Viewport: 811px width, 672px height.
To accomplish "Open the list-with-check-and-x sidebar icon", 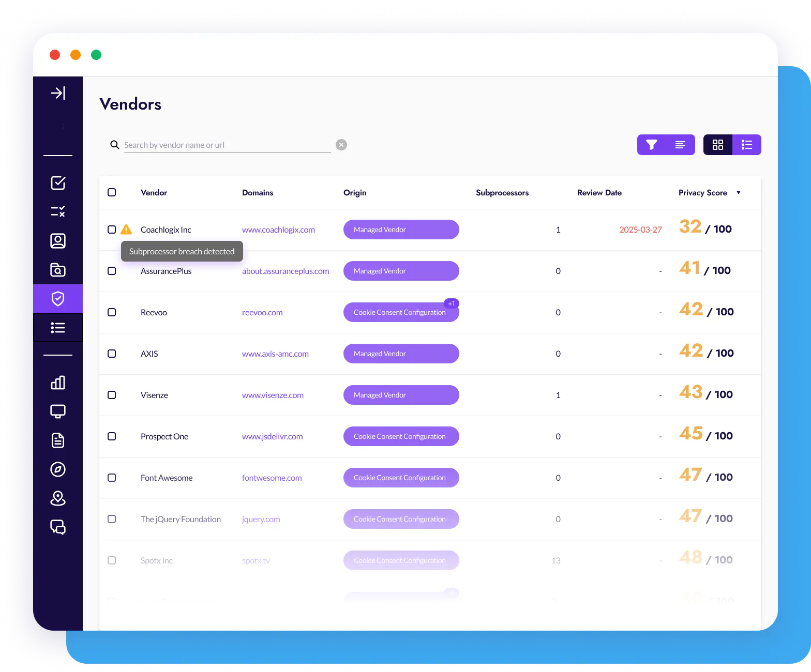I will pos(58,211).
